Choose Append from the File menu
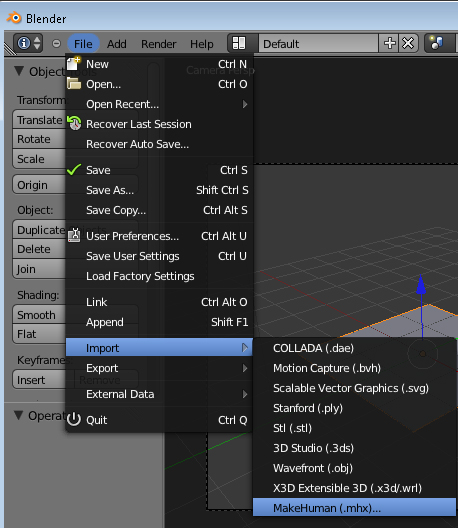 coord(159,322)
